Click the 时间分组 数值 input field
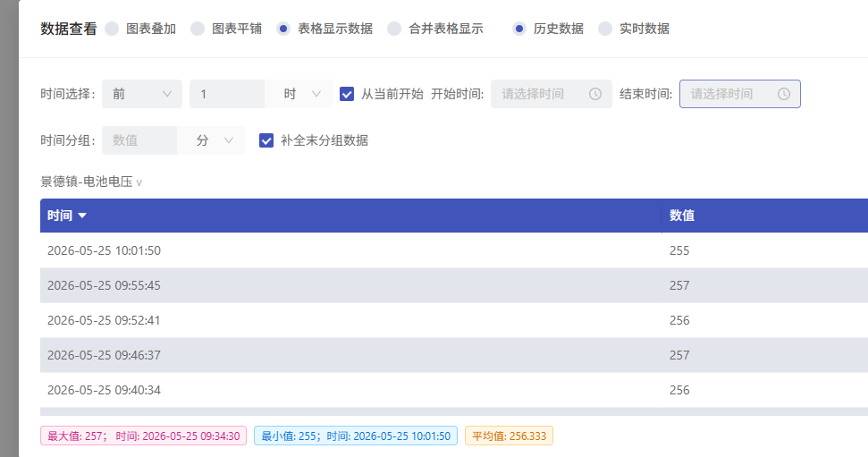 (x=139, y=140)
